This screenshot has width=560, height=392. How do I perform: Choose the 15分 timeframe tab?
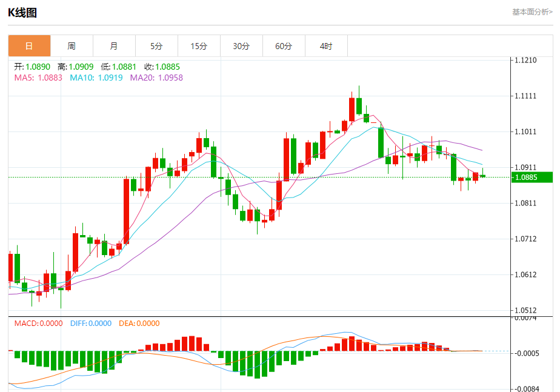(199, 46)
